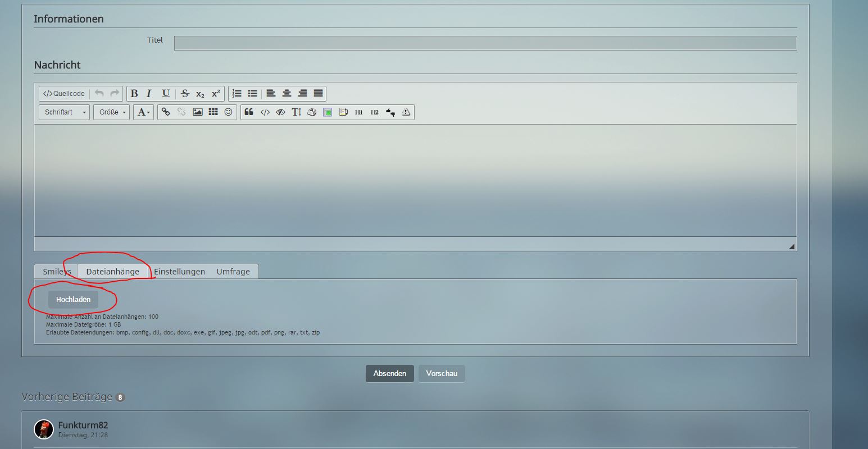The image size is (868, 449).
Task: Open the Größe font size dropdown
Action: pyautogui.click(x=112, y=112)
